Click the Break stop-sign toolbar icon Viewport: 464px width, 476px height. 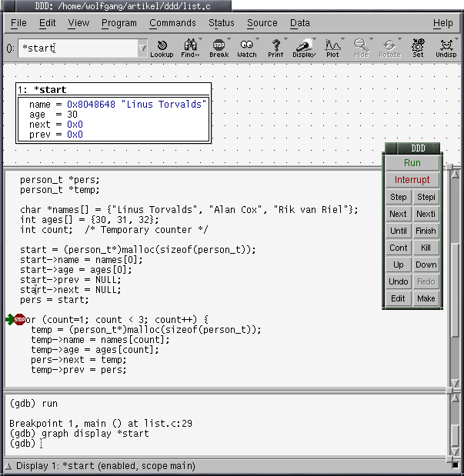coord(219,48)
